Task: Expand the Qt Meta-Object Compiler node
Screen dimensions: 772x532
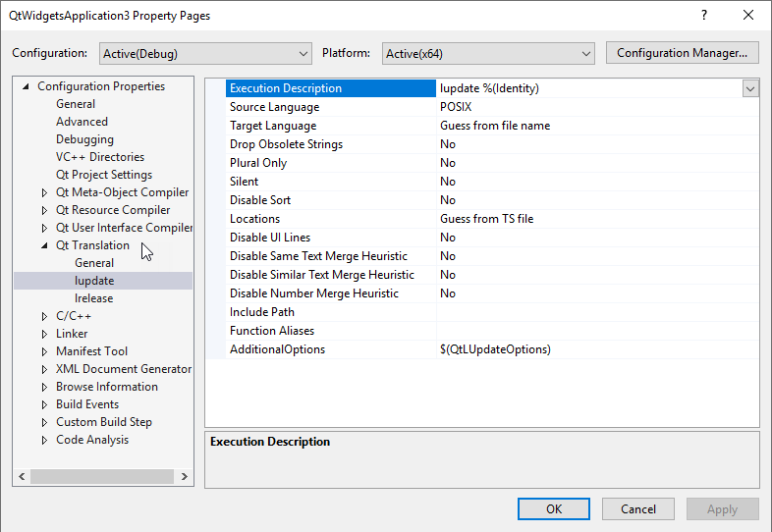Action: (44, 192)
